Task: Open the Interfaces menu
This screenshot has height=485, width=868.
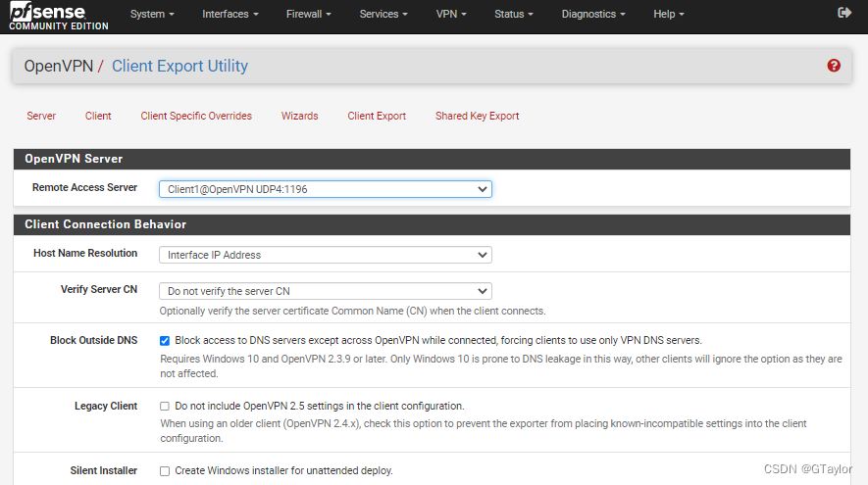Action: tap(230, 14)
